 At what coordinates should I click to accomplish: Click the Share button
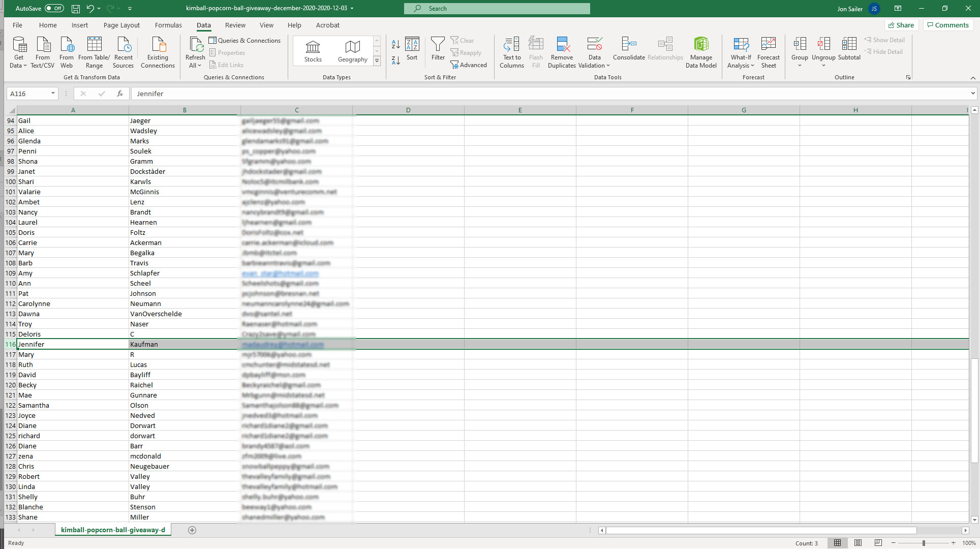tap(901, 25)
